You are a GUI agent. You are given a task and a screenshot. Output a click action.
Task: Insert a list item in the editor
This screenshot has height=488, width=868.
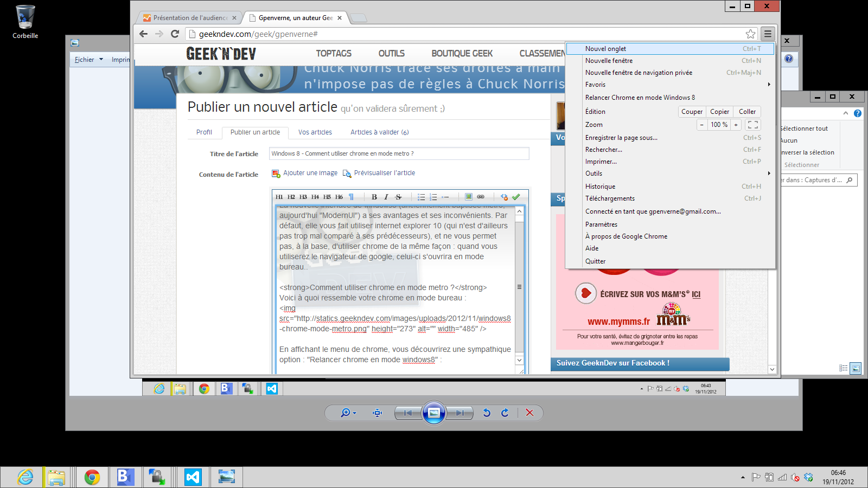pyautogui.click(x=445, y=197)
